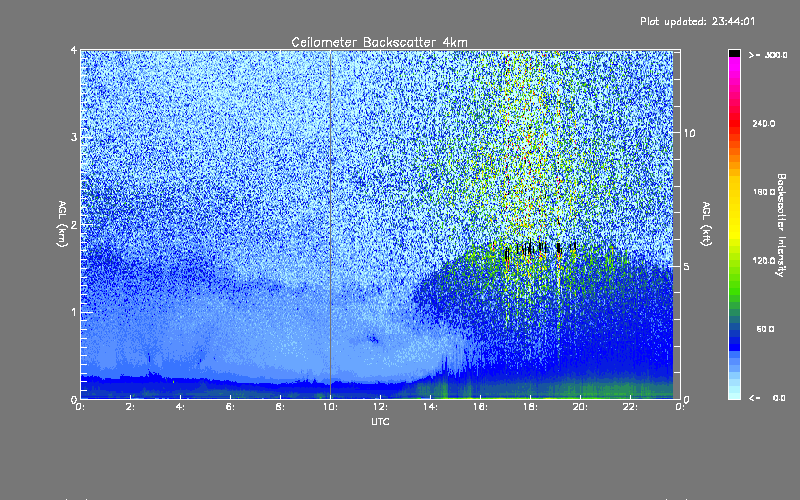The height and width of the screenshot is (500, 800).
Task: Click the '180.0' colorbar label
Action: click(764, 192)
